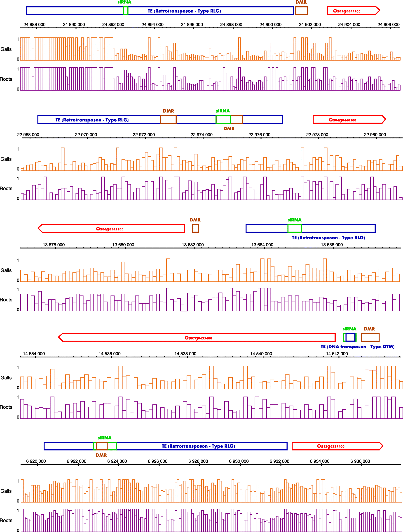Click the axis label '14 538 000'
This screenshot has height=532, width=403.
pyautogui.click(x=185, y=354)
